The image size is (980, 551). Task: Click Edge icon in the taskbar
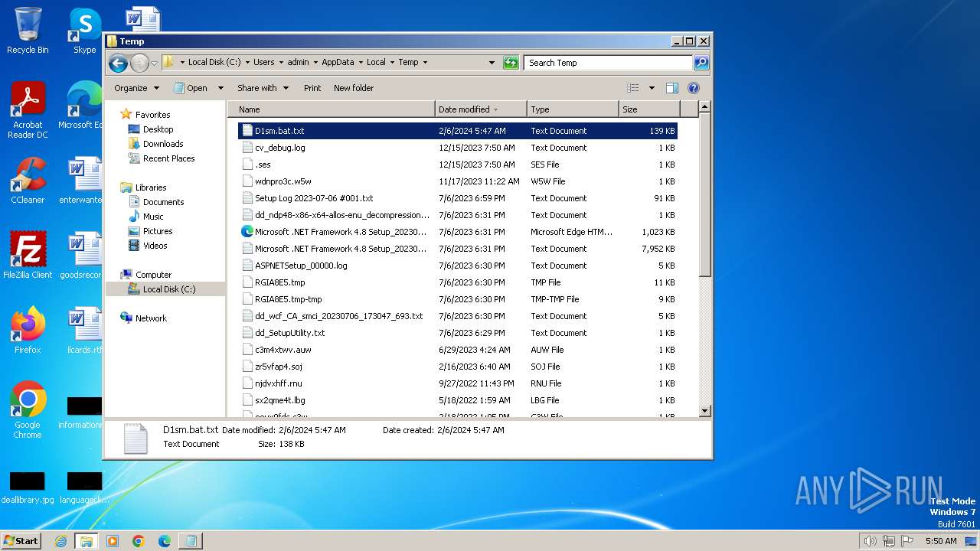pyautogui.click(x=165, y=541)
